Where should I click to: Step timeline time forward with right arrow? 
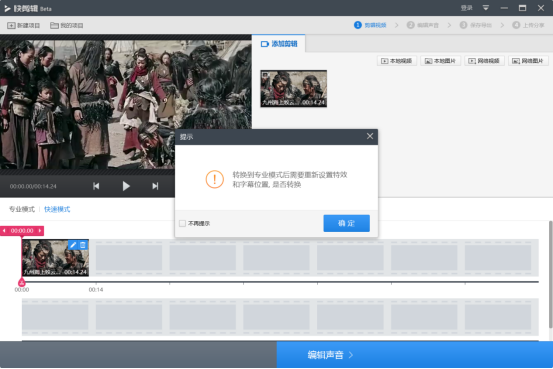[x=40, y=231]
